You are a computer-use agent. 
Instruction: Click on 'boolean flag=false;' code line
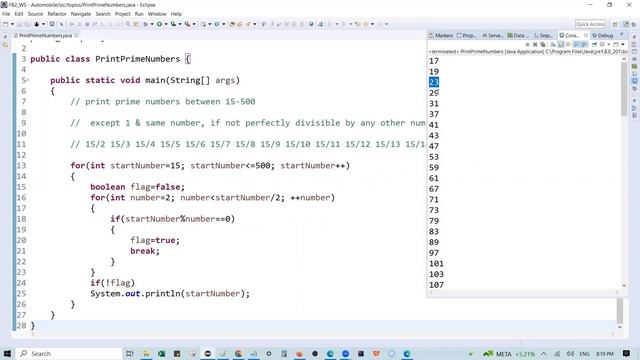[137, 187]
